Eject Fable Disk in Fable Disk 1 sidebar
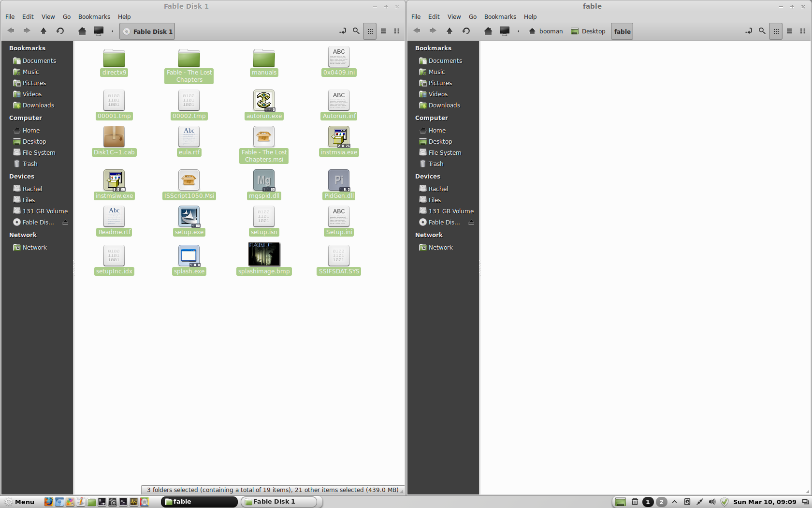The image size is (812, 508). pos(65,223)
